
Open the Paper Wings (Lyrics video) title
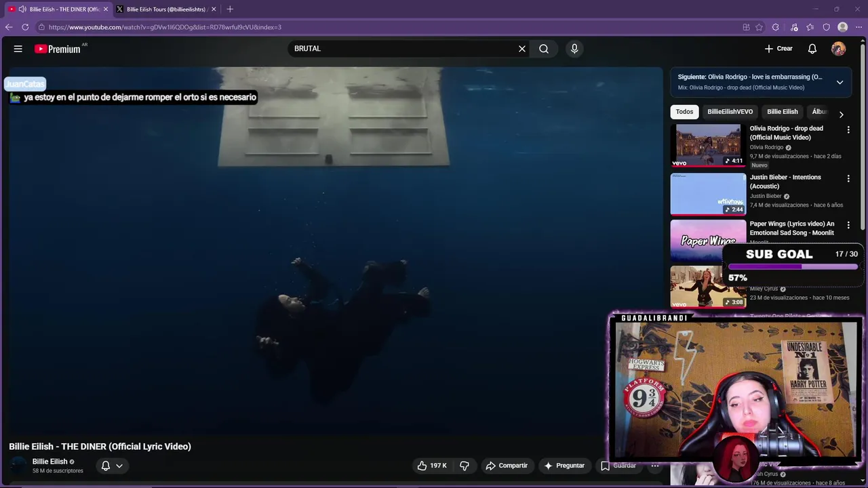coord(792,228)
